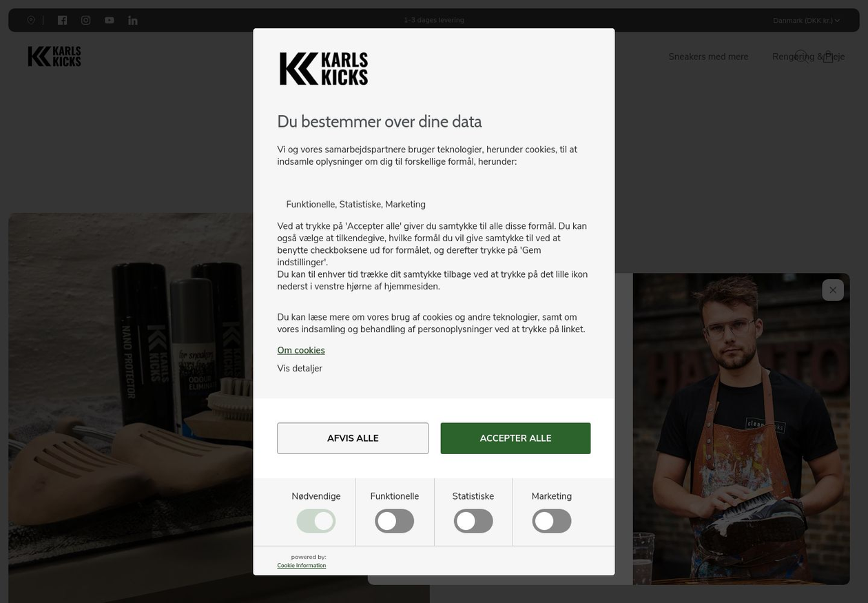This screenshot has width=868, height=603.
Task: Enable the Statistiske cookie toggle
Action: click(473, 521)
